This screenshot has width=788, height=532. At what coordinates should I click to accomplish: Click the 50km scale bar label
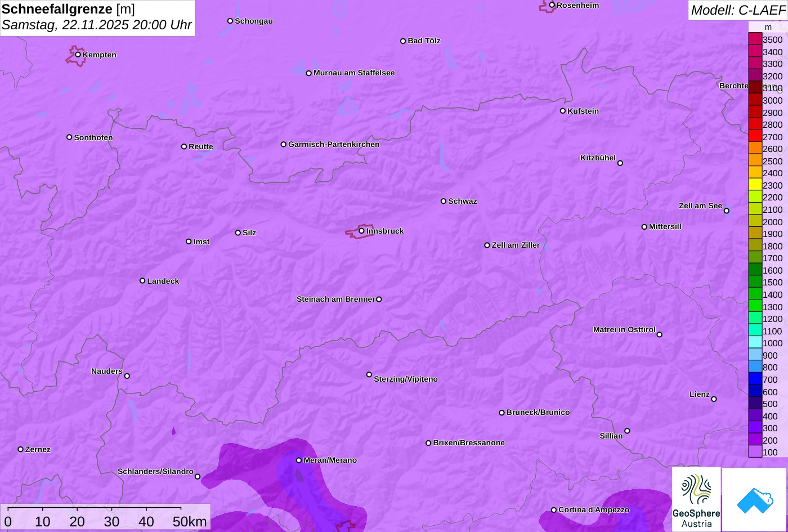point(190,521)
